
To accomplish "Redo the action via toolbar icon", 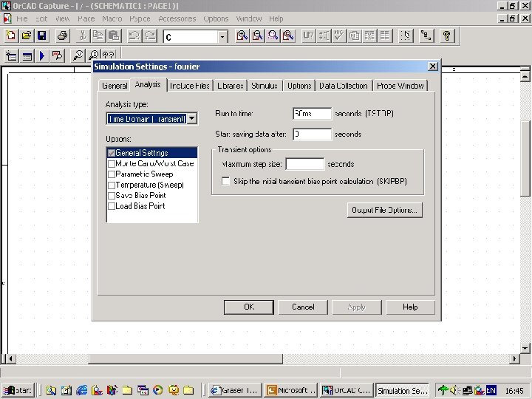I will [x=149, y=35].
